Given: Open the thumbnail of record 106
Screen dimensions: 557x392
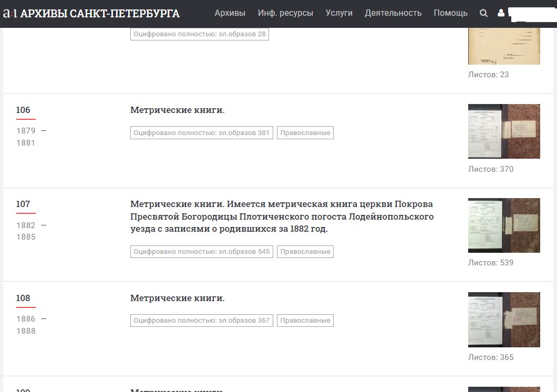Looking at the screenshot, I should 504,131.
